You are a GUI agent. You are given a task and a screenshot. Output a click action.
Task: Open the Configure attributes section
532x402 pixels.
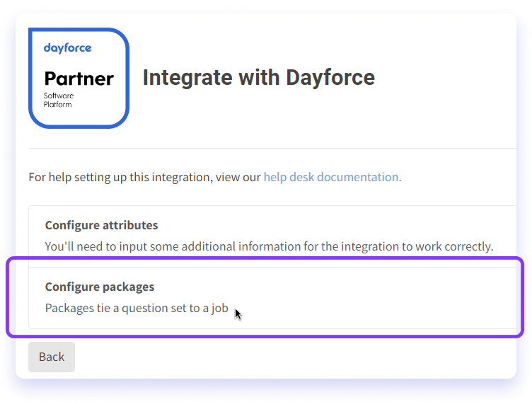[x=272, y=236]
